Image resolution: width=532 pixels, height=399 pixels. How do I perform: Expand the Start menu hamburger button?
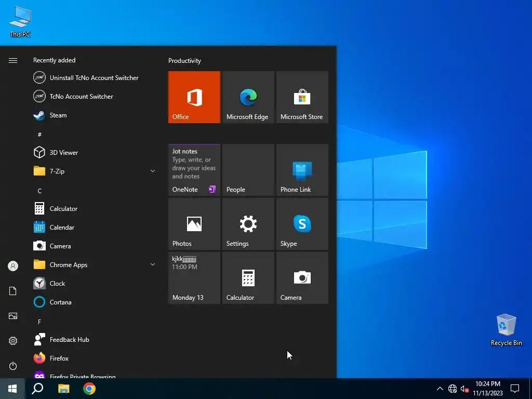pyautogui.click(x=13, y=60)
